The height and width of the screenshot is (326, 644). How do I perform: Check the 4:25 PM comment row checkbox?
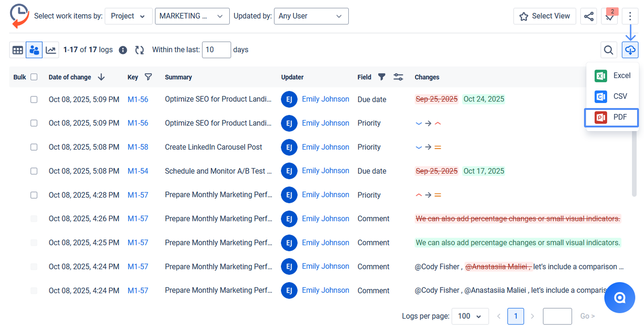pos(34,242)
